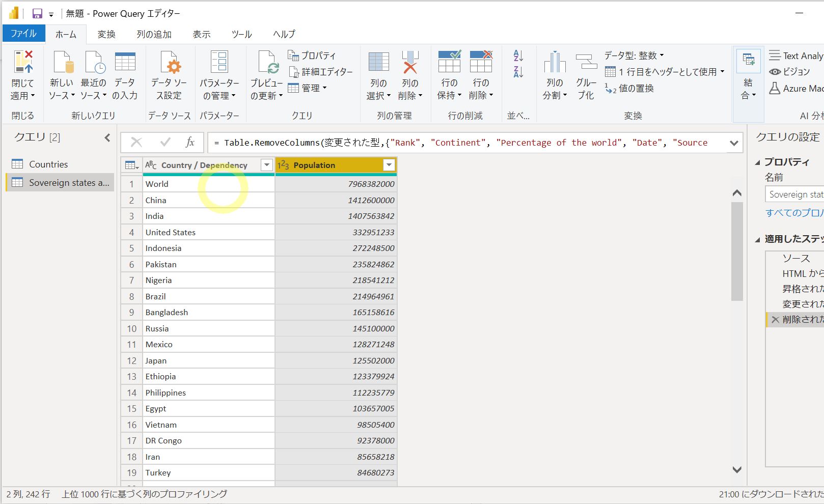Image resolution: width=824 pixels, height=504 pixels.
Task: Click Use first row as headers button
Action: coord(661,72)
